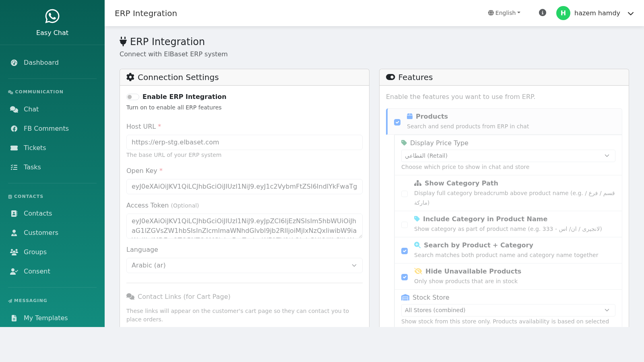
Task: Select the Tasks checklist icon
Action: [13, 167]
